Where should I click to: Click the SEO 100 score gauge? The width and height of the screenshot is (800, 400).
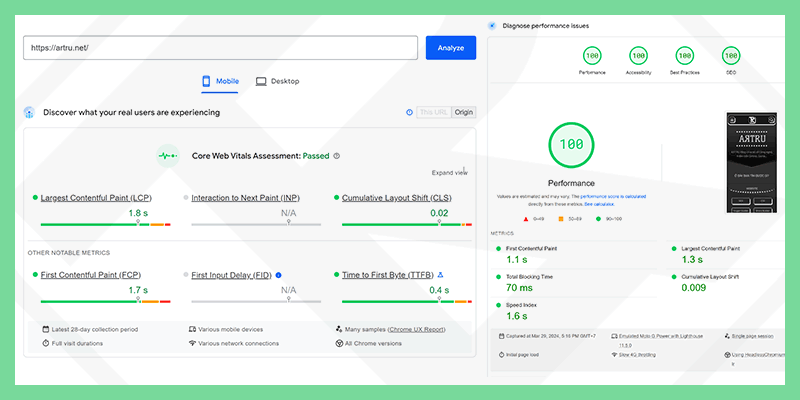tap(731, 56)
